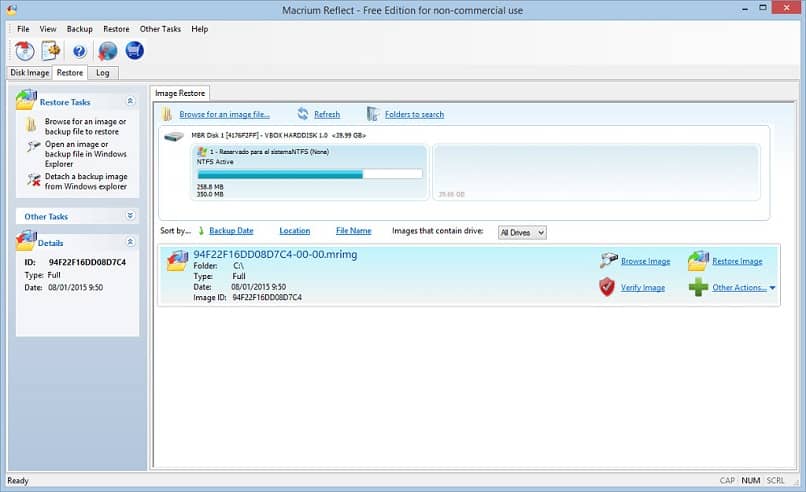Viewport: 806px width, 492px height.
Task: Open the Backup menu
Action: [80, 29]
